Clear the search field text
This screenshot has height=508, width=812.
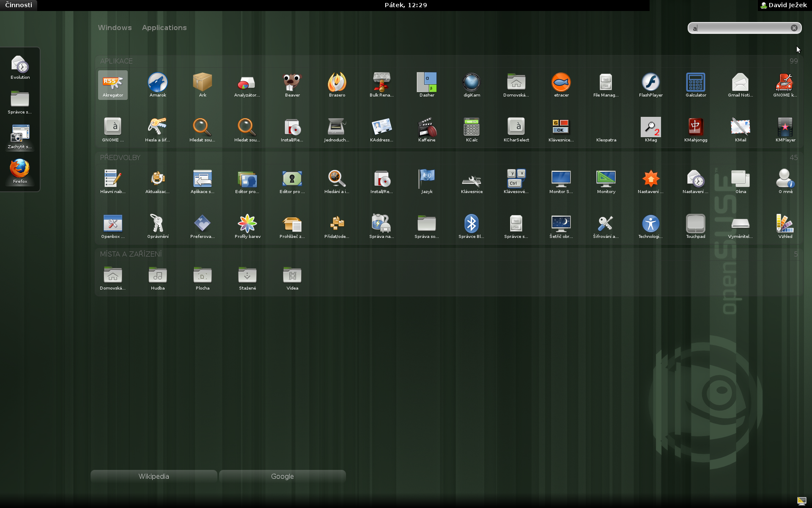pos(794,28)
